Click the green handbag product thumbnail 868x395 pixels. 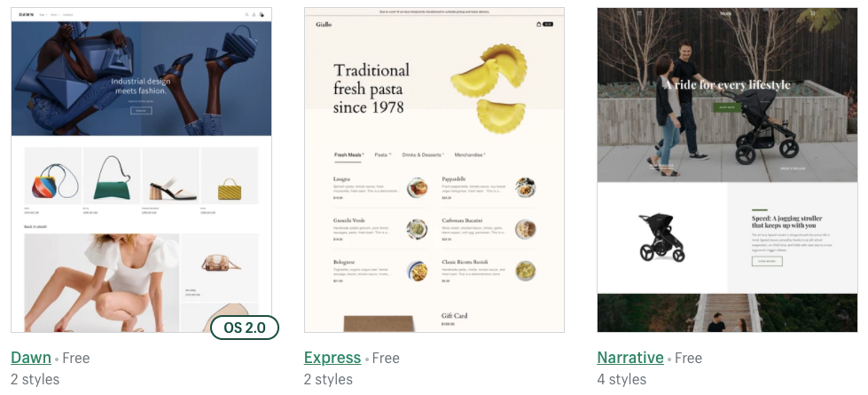coord(112,176)
